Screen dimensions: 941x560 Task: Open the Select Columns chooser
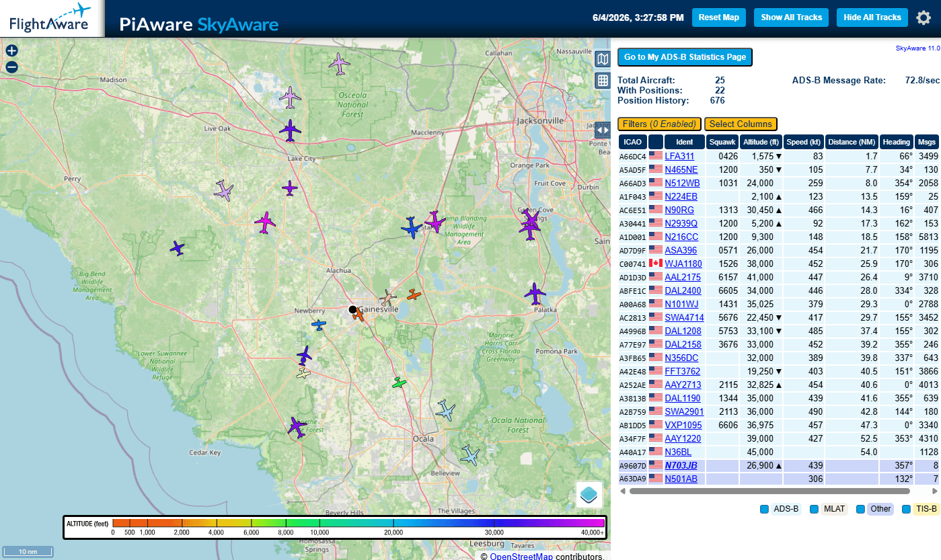741,124
